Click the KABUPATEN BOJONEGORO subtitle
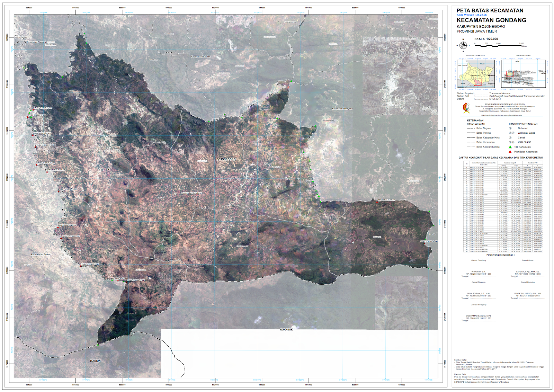Screen dimensions: 554x392 (x=481, y=27)
